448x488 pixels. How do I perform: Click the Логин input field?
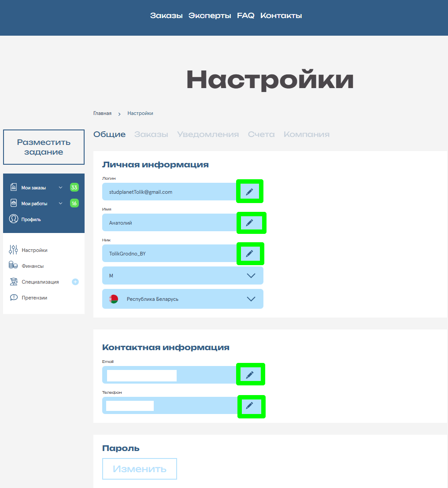pyautogui.click(x=170, y=192)
